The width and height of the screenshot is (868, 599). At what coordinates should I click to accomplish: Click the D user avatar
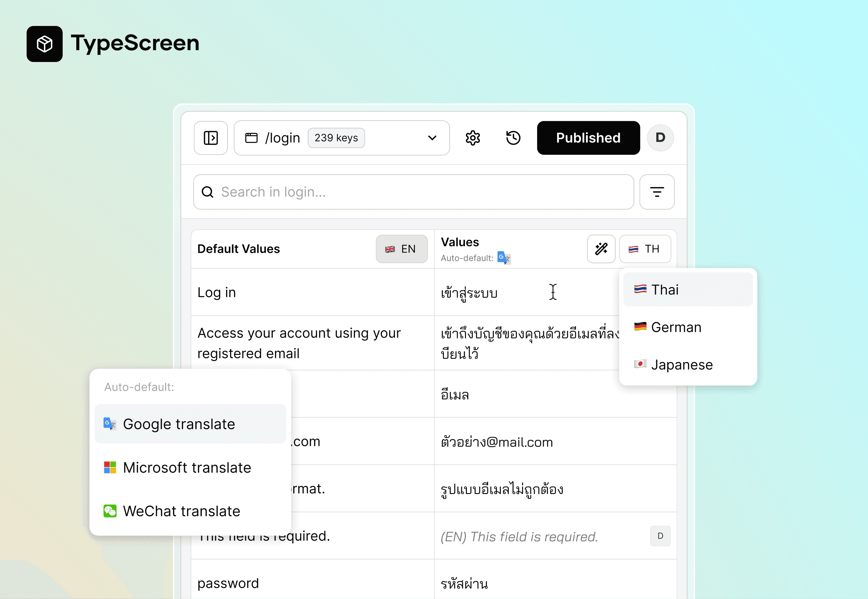coord(660,138)
